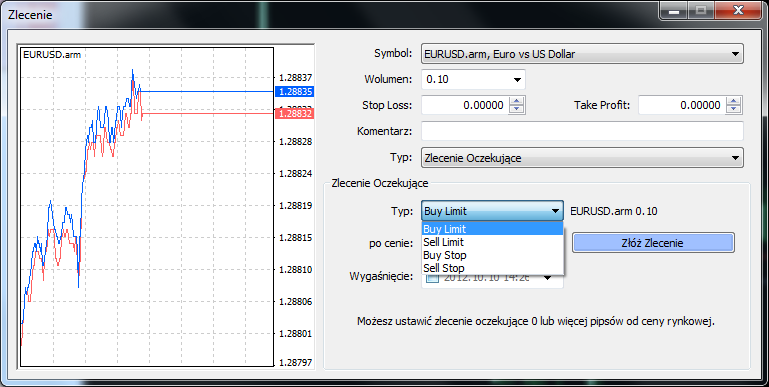Viewport: 769px width, 387px height.
Task: Select Sell Stop from the list
Action: coord(492,268)
